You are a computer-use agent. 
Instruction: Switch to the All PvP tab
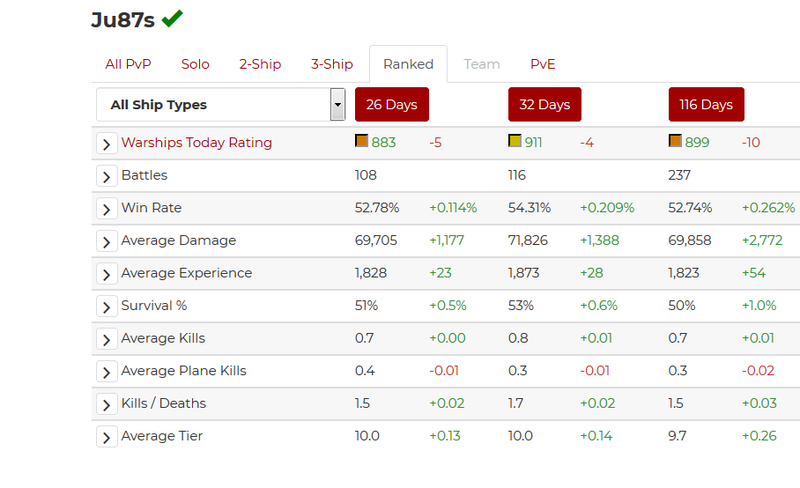[x=128, y=64]
